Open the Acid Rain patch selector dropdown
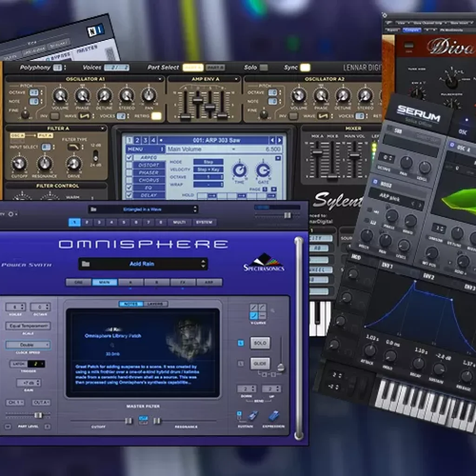 point(143,264)
